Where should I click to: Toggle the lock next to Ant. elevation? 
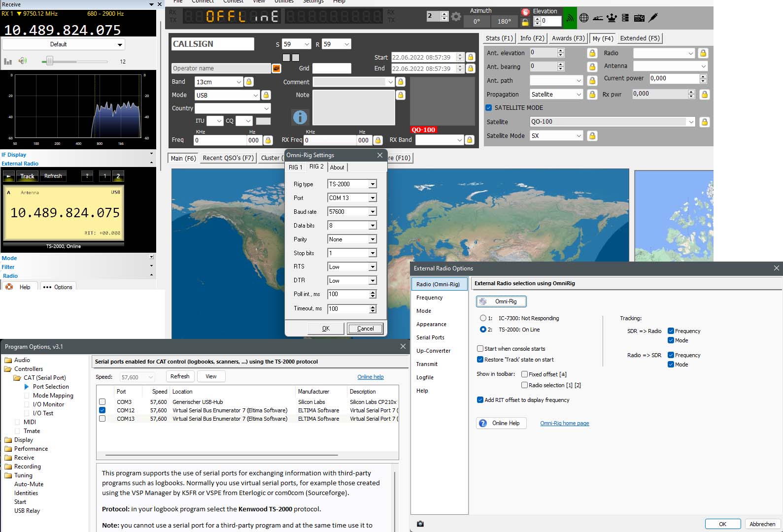click(592, 53)
